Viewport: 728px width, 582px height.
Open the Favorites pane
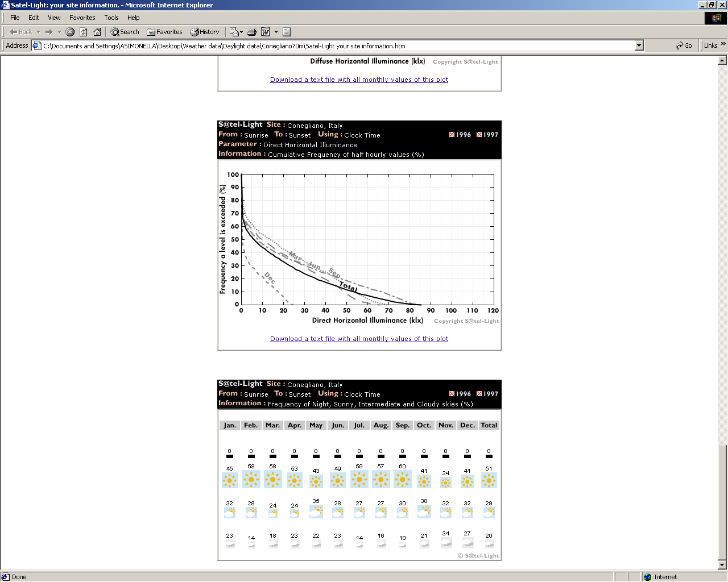[x=164, y=32]
